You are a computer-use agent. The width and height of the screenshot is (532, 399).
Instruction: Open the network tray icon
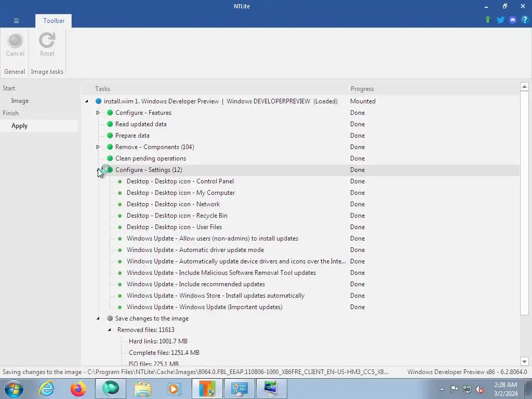[x=467, y=389]
